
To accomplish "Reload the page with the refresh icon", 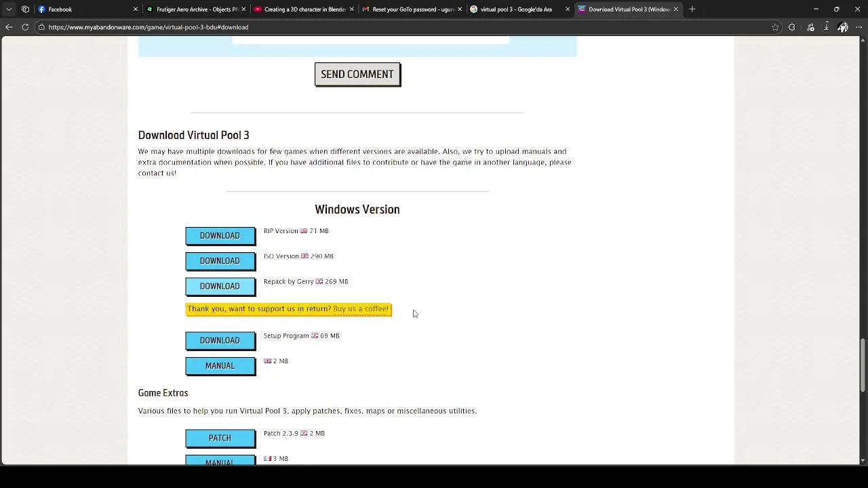I will (x=25, y=27).
